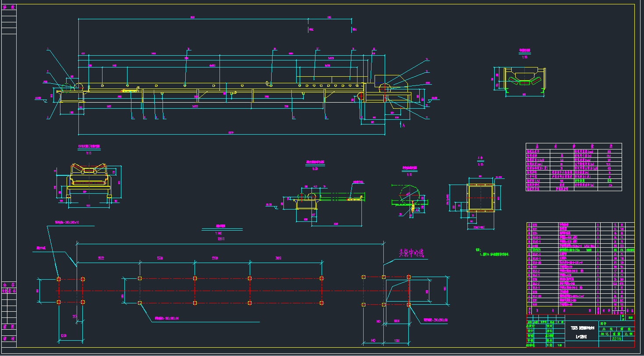Click the 1000 dimension at bottom left
Viewport: 644px width, 356px height.
pos(64,335)
